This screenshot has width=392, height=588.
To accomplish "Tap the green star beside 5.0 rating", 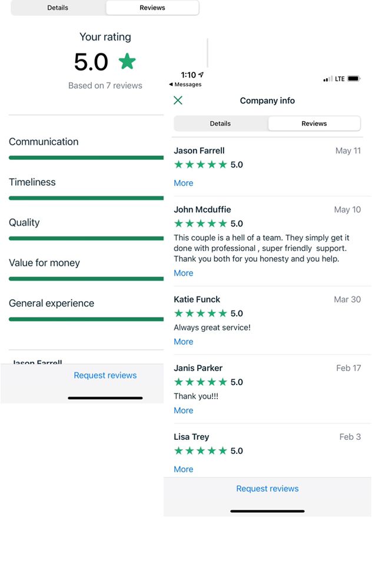I will pos(127,61).
